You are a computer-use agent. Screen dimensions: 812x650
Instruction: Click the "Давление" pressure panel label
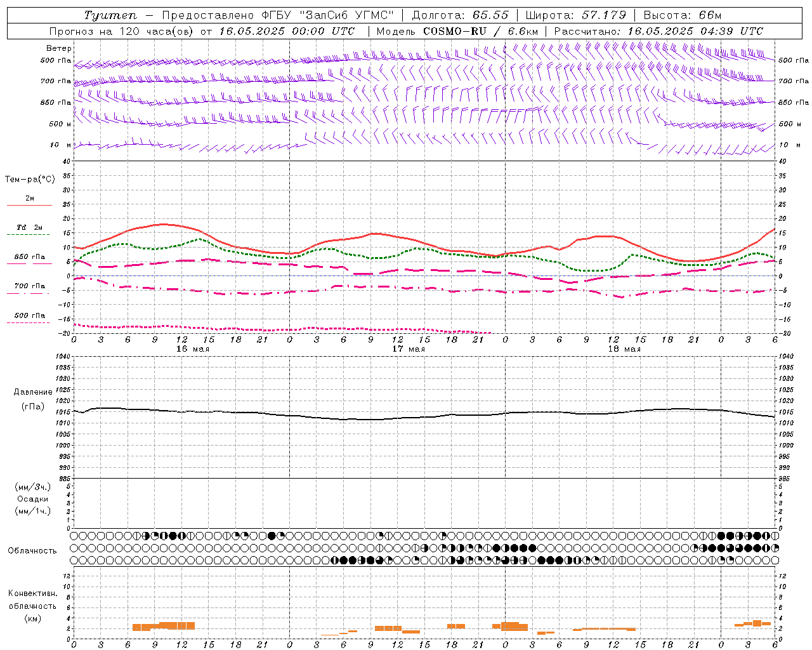33,392
